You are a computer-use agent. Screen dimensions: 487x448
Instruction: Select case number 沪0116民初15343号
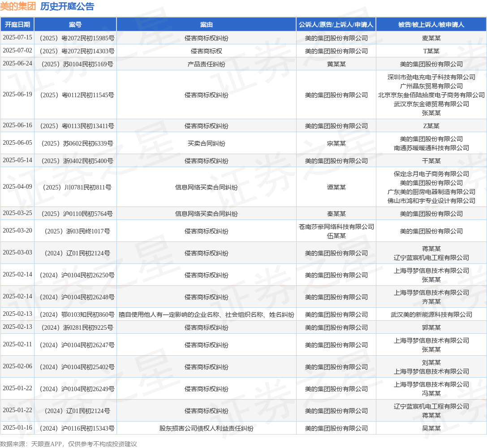point(77,428)
